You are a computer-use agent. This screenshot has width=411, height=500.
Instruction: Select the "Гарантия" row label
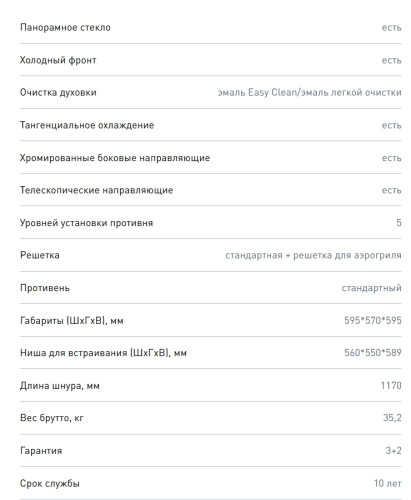tap(41, 451)
